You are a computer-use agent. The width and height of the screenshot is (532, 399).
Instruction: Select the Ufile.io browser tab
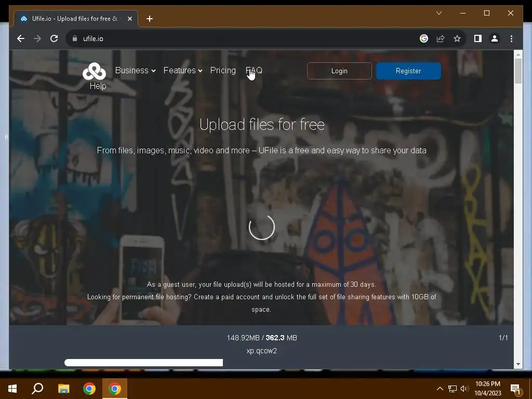click(76, 19)
